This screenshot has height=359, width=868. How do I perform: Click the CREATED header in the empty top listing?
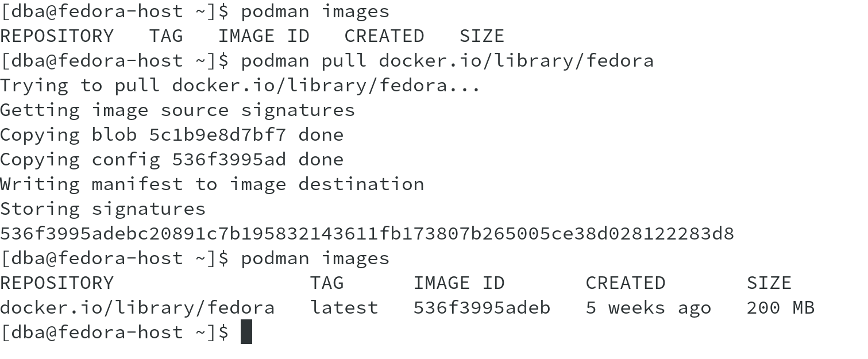pos(384,36)
